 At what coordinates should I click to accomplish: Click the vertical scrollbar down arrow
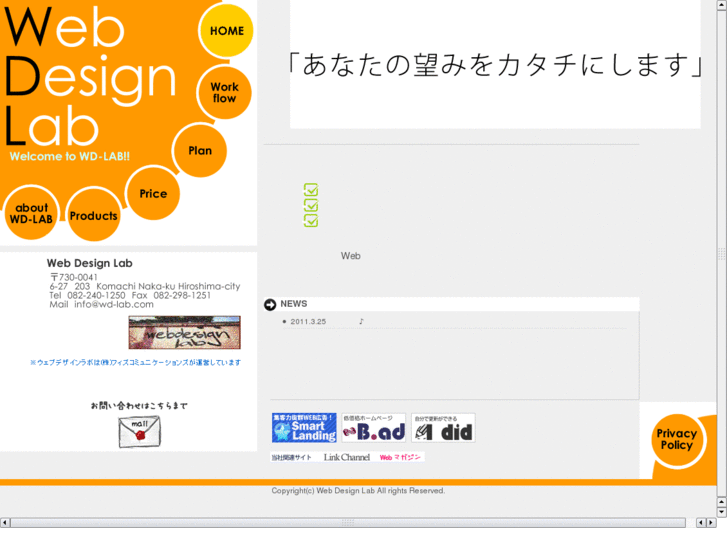(721, 512)
